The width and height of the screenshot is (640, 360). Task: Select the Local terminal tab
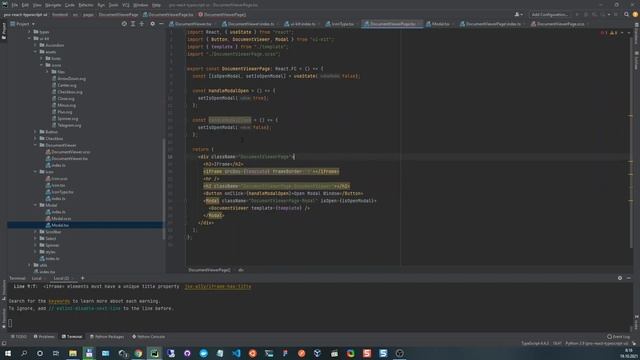37,278
